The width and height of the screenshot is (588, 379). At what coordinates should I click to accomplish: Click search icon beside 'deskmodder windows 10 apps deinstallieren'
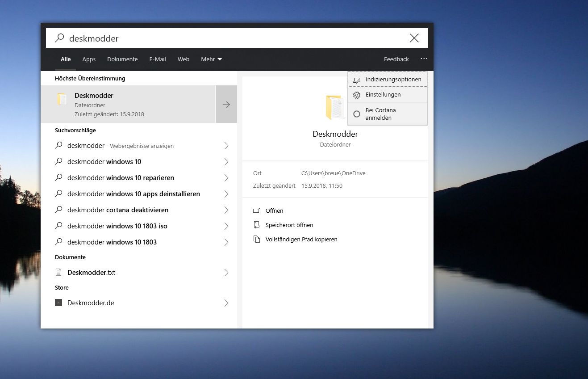[x=58, y=194]
